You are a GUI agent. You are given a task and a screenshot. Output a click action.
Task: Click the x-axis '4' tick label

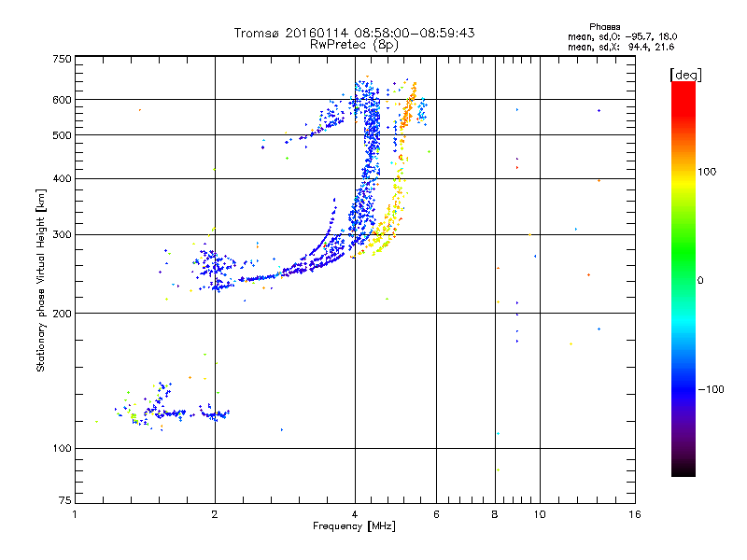(355, 514)
